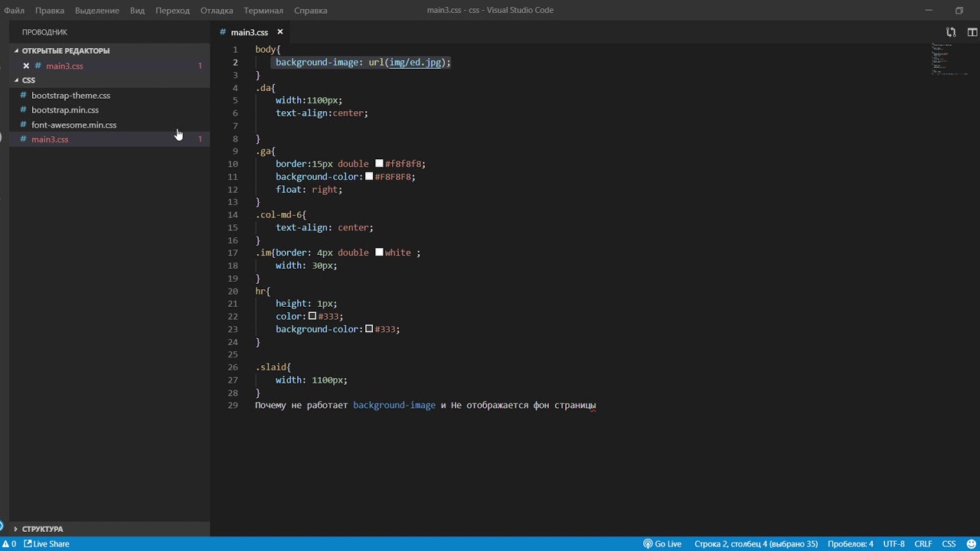Open the Вид menu

(137, 10)
